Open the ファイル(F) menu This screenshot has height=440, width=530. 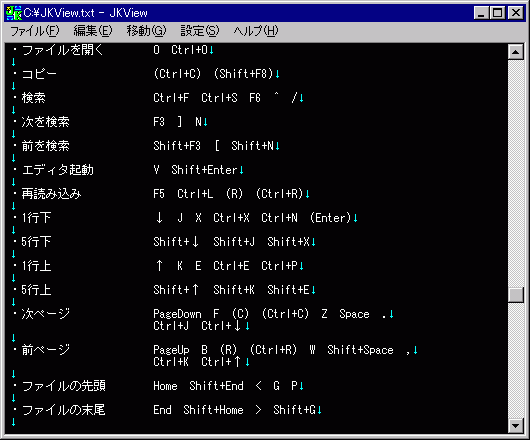34,31
